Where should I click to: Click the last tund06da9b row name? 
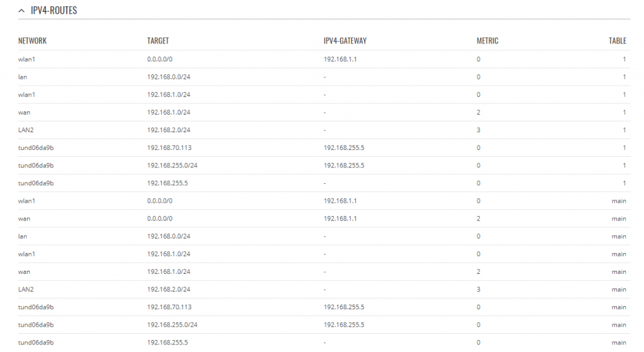coord(36,343)
